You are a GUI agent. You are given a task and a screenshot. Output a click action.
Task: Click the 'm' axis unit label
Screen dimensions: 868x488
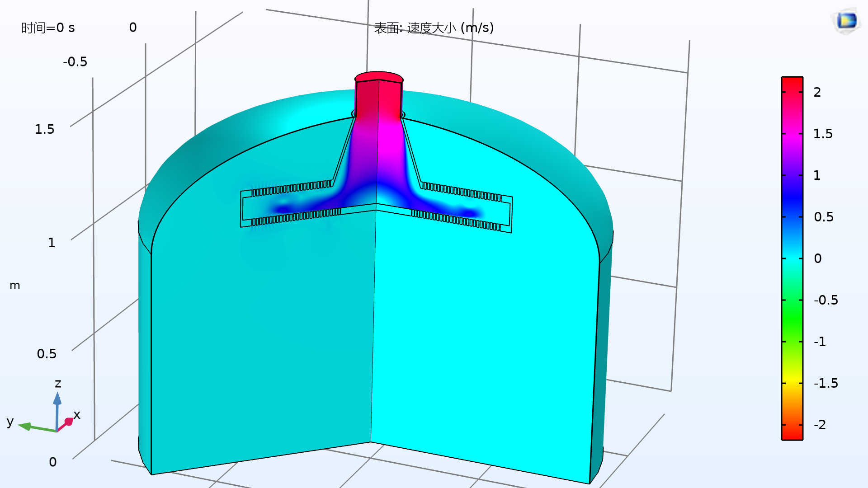[15, 286]
